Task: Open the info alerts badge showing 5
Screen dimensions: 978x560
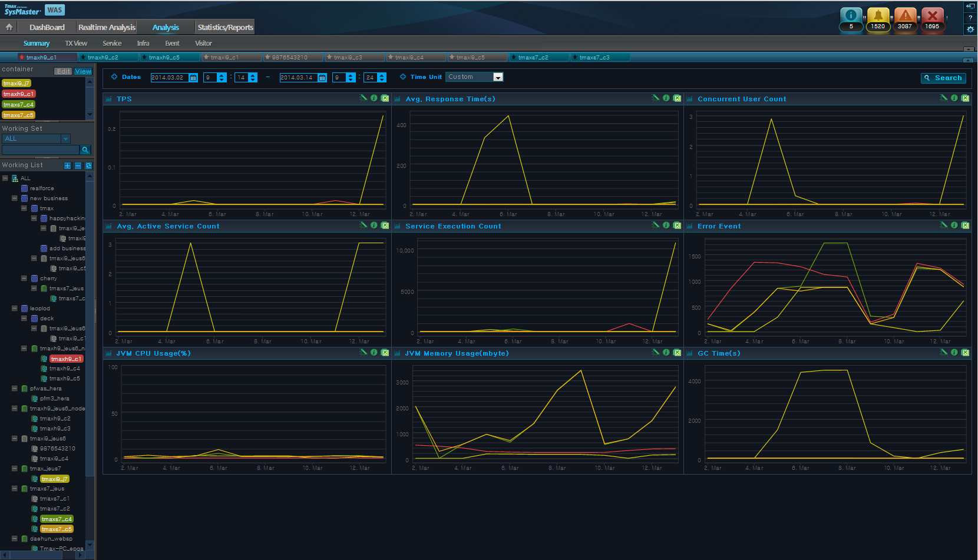Action: point(851,20)
